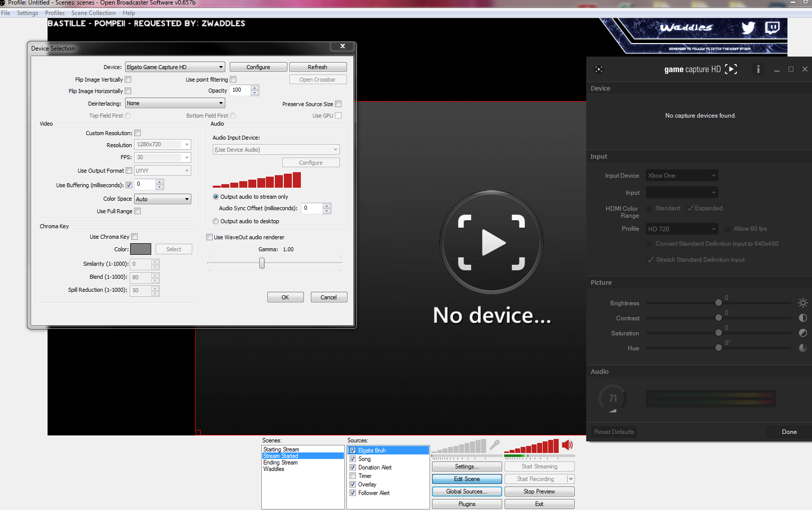Open the Audio Input Device dropdown
812x510 pixels.
[276, 150]
